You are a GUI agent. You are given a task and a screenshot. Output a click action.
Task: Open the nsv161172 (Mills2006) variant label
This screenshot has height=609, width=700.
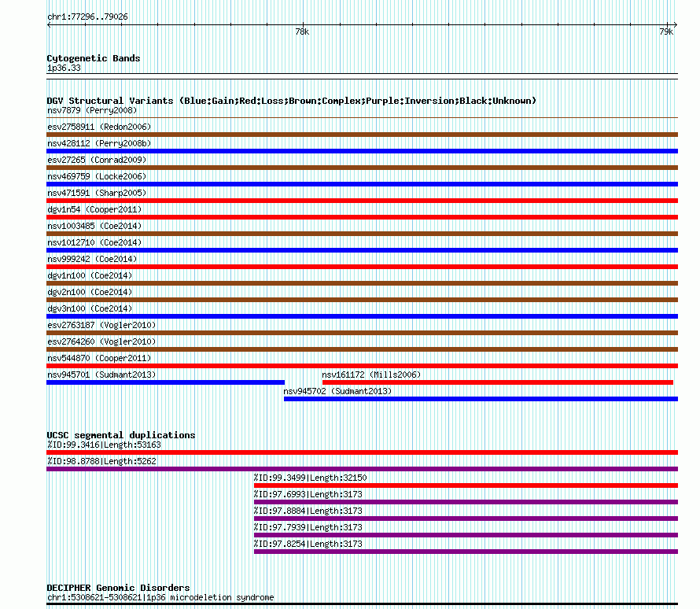[x=371, y=375]
